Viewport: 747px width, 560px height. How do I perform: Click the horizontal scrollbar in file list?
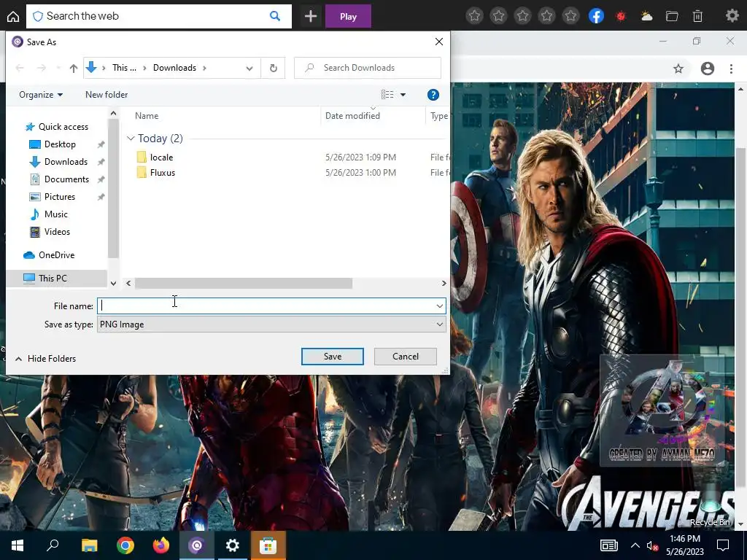(244, 284)
